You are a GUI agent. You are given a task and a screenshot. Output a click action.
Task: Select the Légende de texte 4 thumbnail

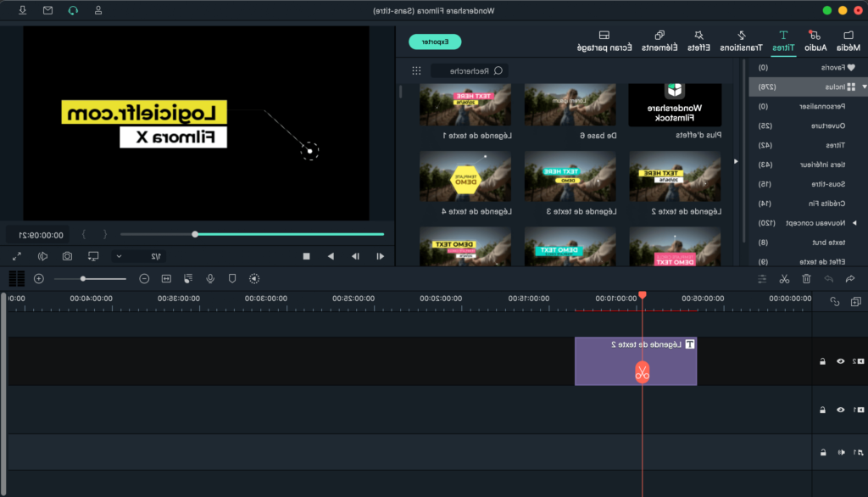tap(465, 176)
